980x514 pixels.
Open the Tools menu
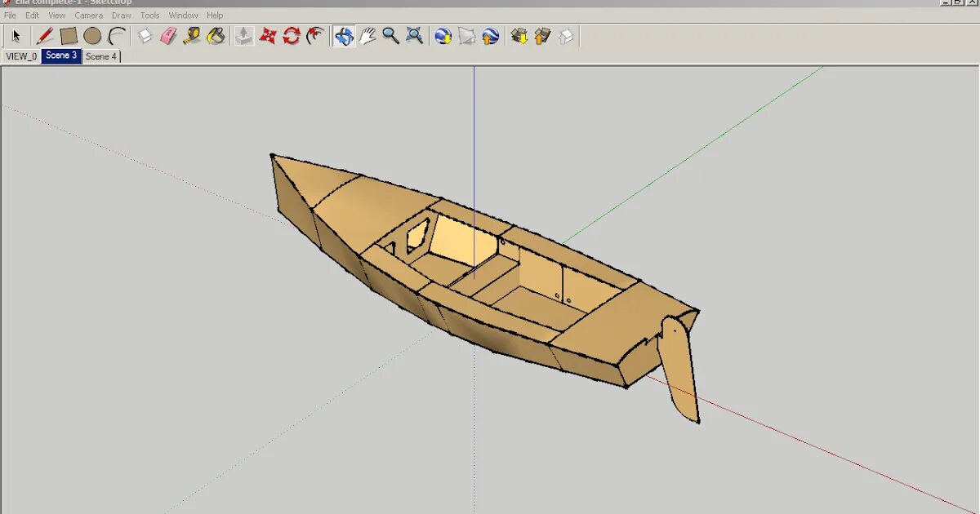[150, 16]
